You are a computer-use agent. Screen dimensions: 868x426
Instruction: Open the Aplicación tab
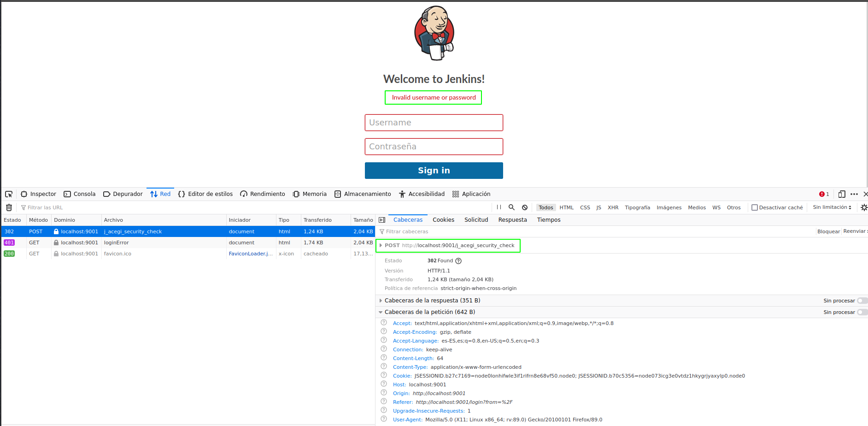(x=471, y=194)
